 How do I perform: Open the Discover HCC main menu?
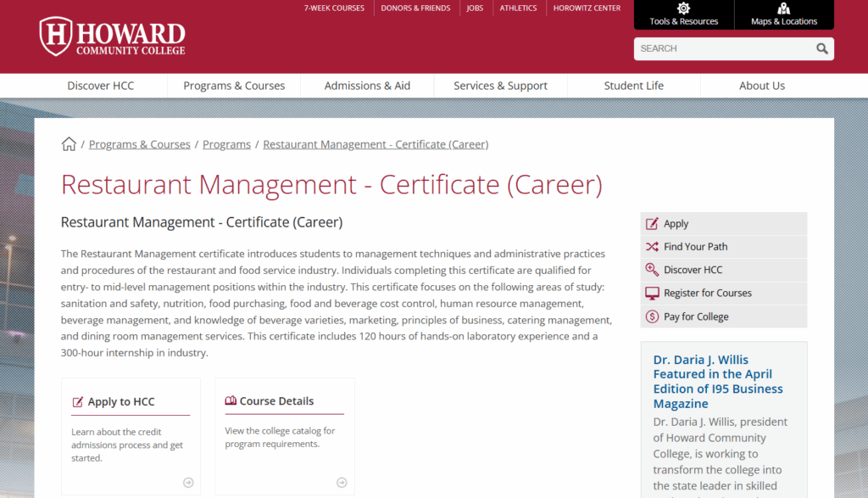point(101,86)
